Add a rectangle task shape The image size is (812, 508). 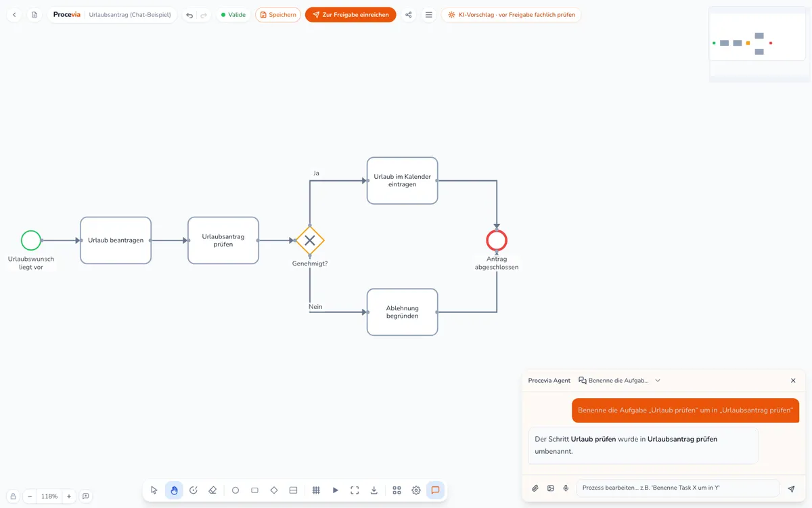pos(254,490)
